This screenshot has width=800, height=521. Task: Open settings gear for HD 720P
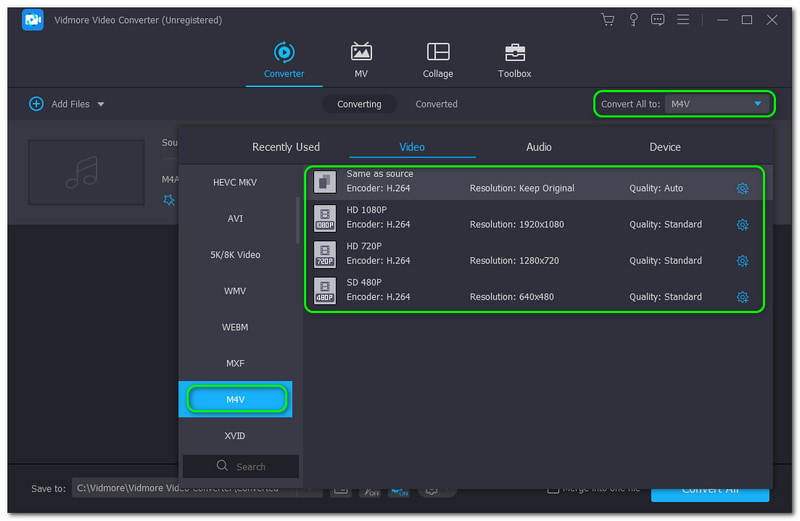[x=742, y=261]
